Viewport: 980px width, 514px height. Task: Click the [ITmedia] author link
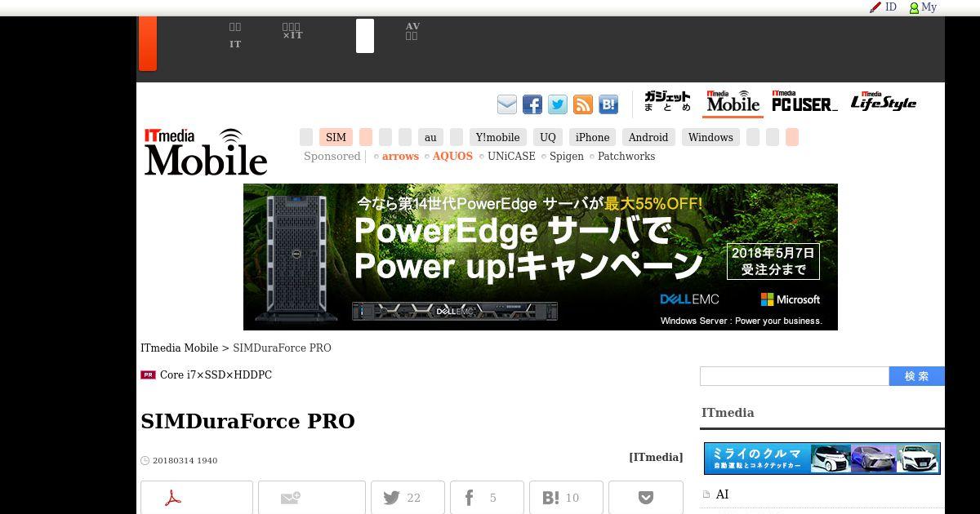pyautogui.click(x=656, y=458)
